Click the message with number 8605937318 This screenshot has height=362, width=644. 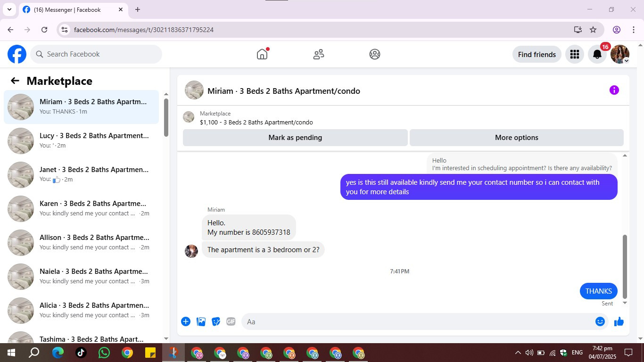pyautogui.click(x=249, y=228)
